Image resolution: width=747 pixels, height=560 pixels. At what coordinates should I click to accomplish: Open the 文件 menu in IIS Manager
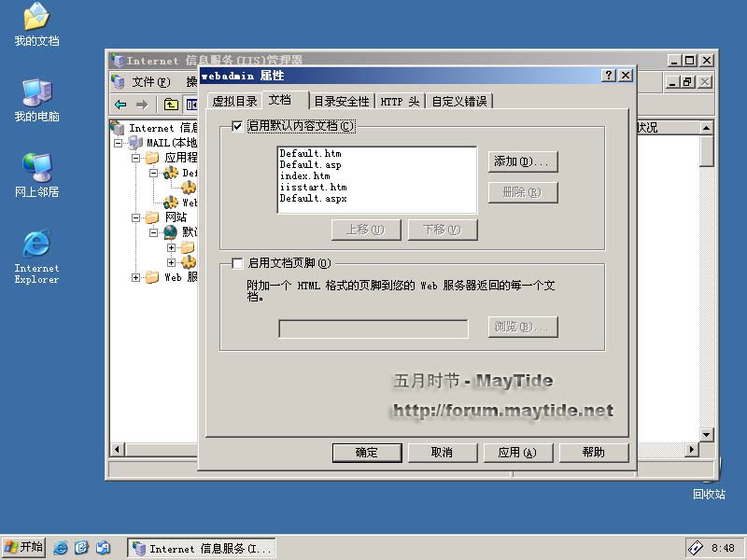click(x=150, y=82)
